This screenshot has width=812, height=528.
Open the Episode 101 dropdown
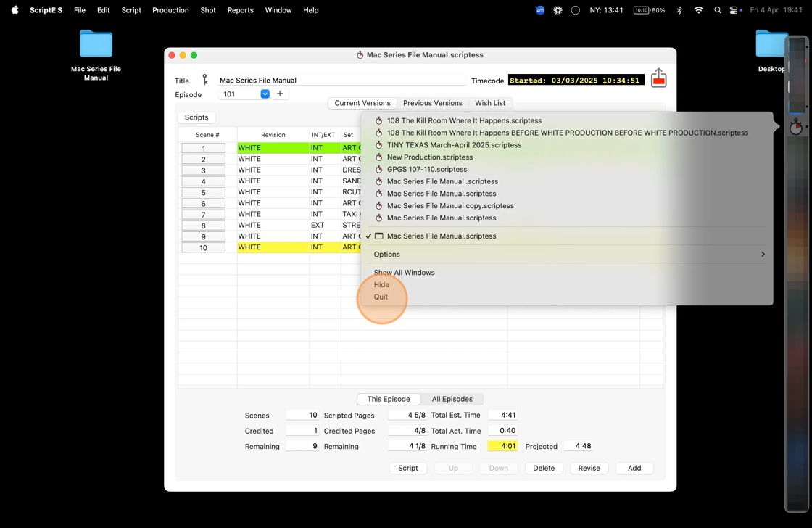click(265, 94)
